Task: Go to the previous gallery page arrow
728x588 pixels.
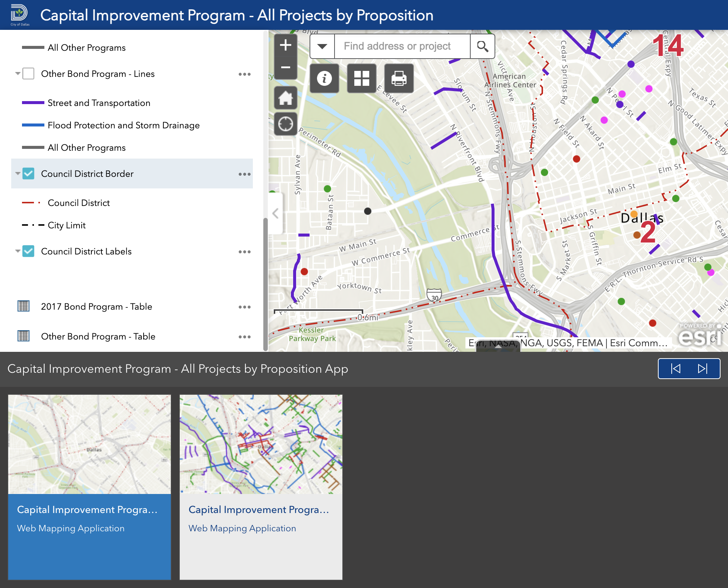Action: point(675,369)
